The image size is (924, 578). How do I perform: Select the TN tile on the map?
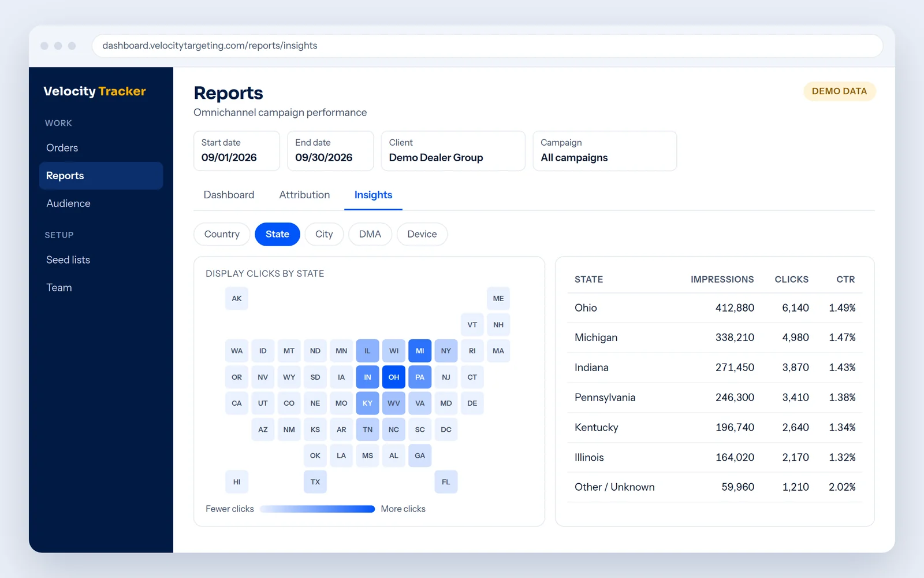point(368,429)
